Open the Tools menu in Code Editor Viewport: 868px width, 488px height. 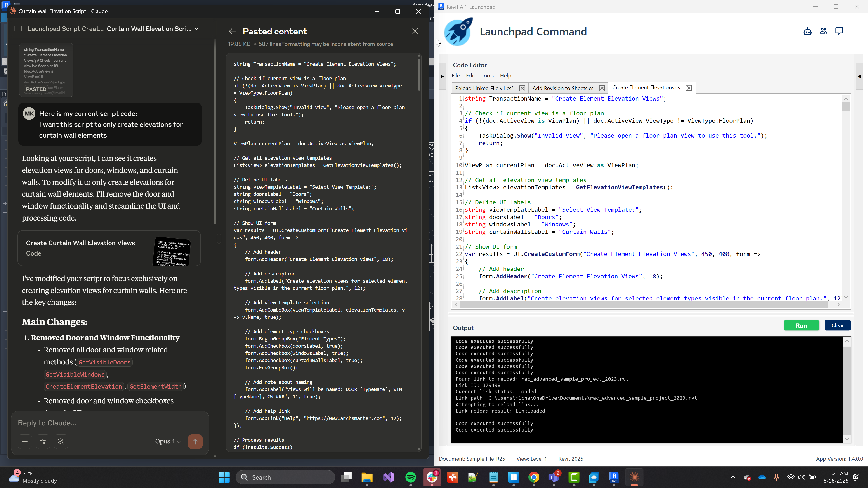coord(487,75)
